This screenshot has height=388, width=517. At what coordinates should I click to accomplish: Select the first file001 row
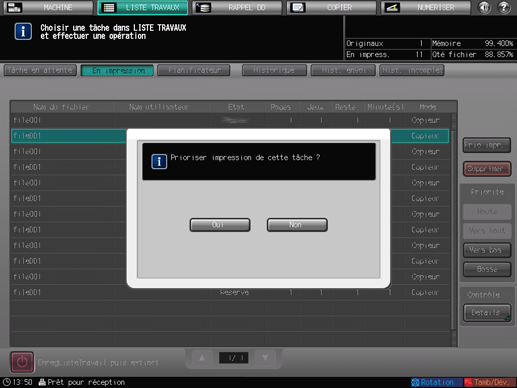click(230, 120)
